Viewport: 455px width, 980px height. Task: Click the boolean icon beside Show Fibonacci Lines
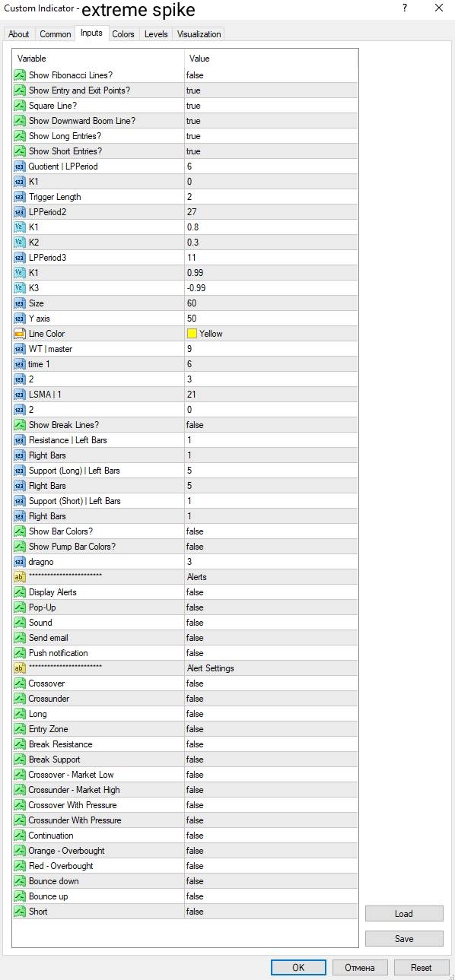tap(20, 75)
